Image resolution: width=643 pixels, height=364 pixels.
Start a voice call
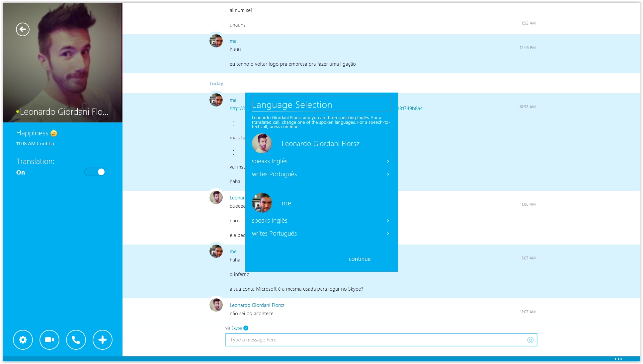pos(76,339)
